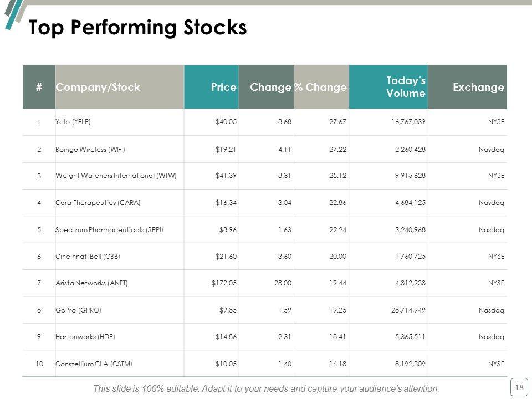Select the Top Performing Stocks title
The height and width of the screenshot is (399, 532).
[137, 28]
